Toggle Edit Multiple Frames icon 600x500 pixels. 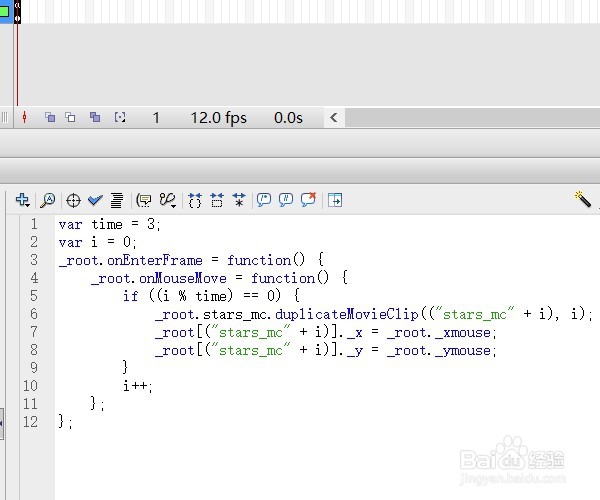pyautogui.click(x=95, y=117)
